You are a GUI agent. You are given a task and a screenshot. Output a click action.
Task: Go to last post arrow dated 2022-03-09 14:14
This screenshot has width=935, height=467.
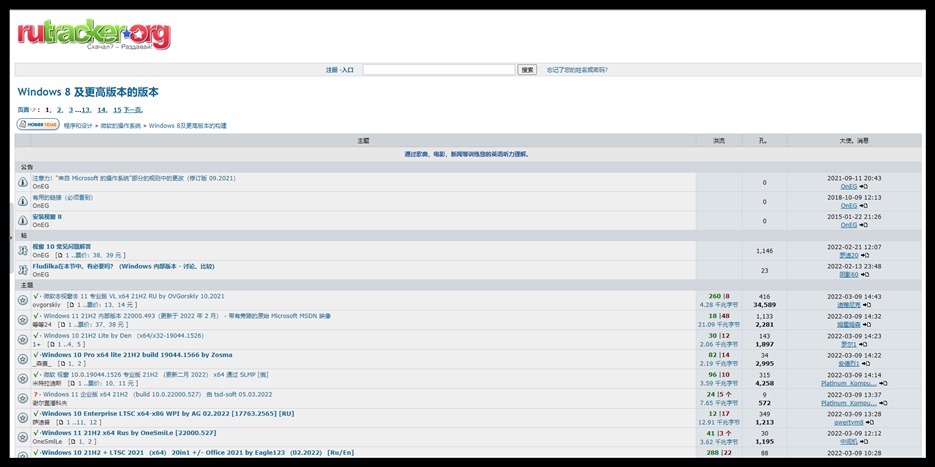883,384
